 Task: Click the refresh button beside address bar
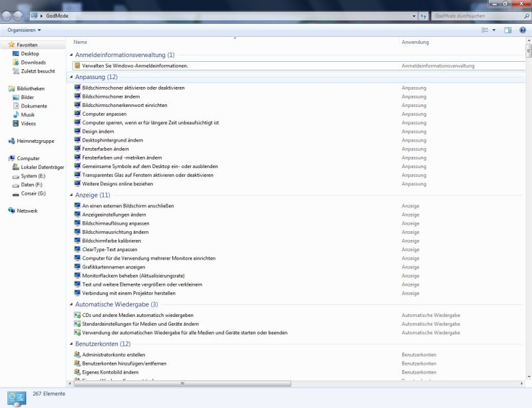[x=424, y=16]
